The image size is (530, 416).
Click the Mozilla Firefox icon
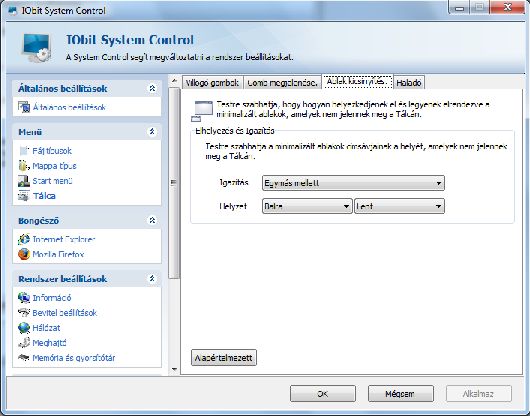[x=24, y=254]
